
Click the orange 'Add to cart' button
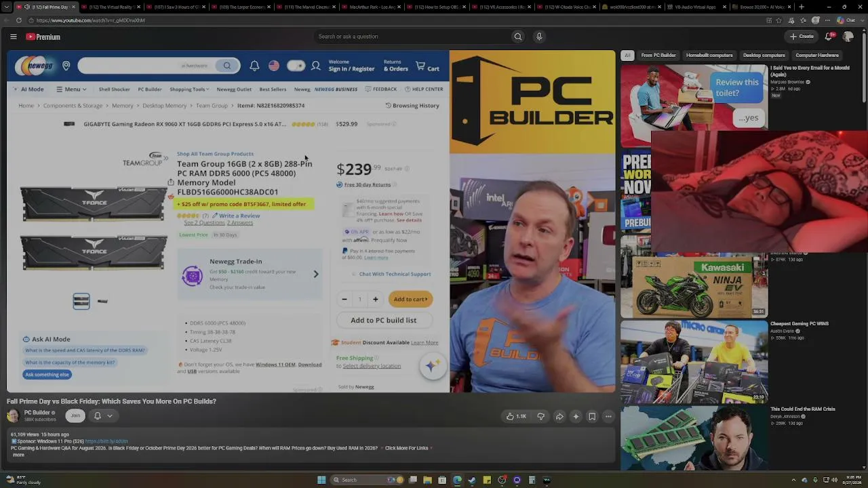410,299
